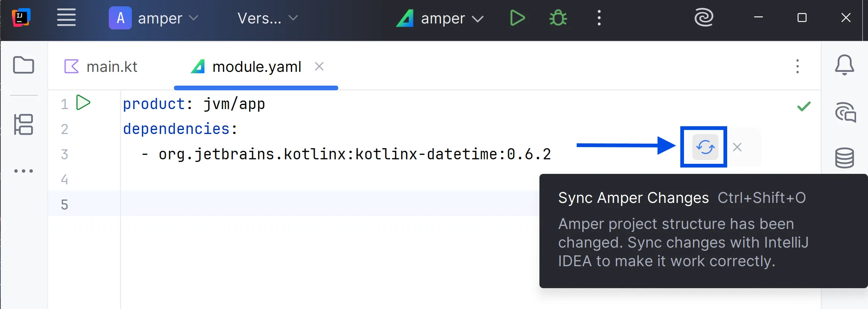The image size is (868, 309).
Task: Start debugging with the bug icon
Action: [558, 18]
